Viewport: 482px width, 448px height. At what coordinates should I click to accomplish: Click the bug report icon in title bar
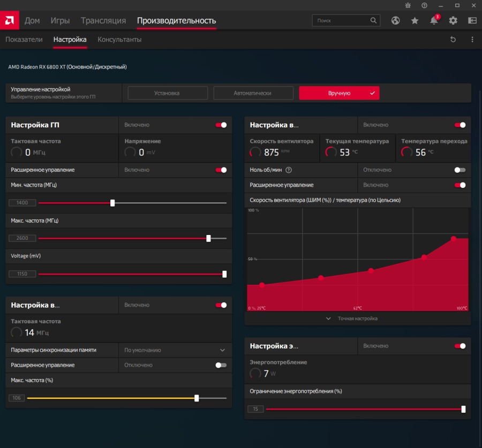pos(409,5)
